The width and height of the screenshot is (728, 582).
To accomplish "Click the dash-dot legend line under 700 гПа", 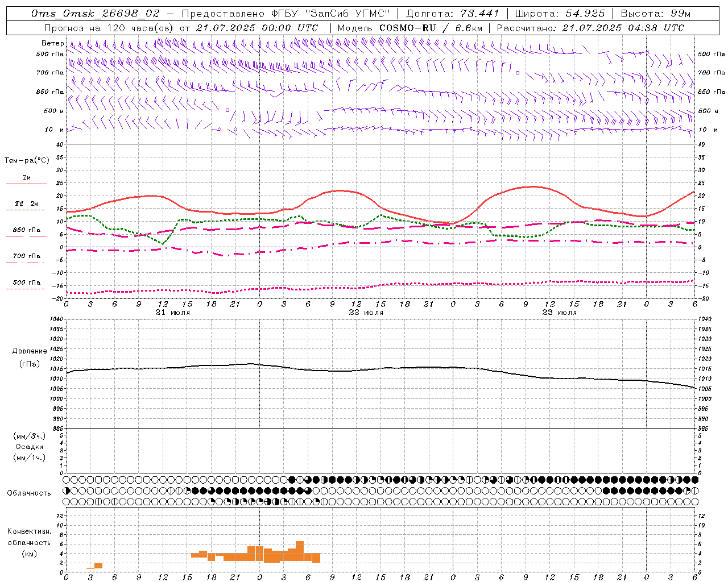I will [x=26, y=263].
